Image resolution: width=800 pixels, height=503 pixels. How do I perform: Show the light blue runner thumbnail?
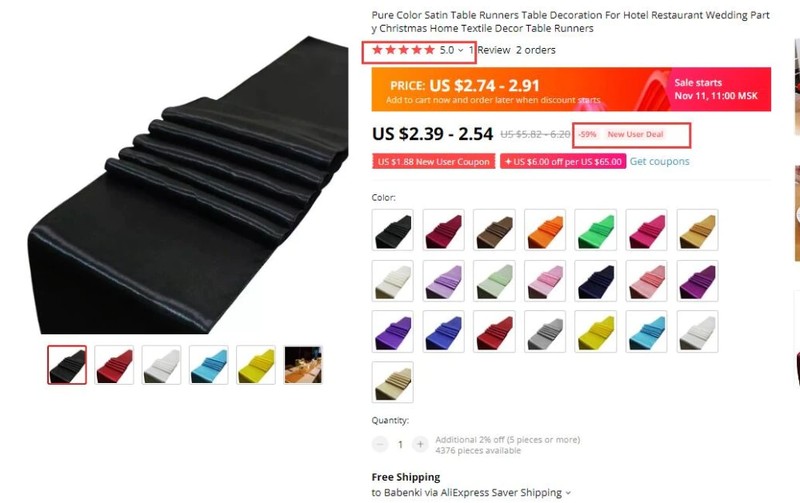point(209,365)
